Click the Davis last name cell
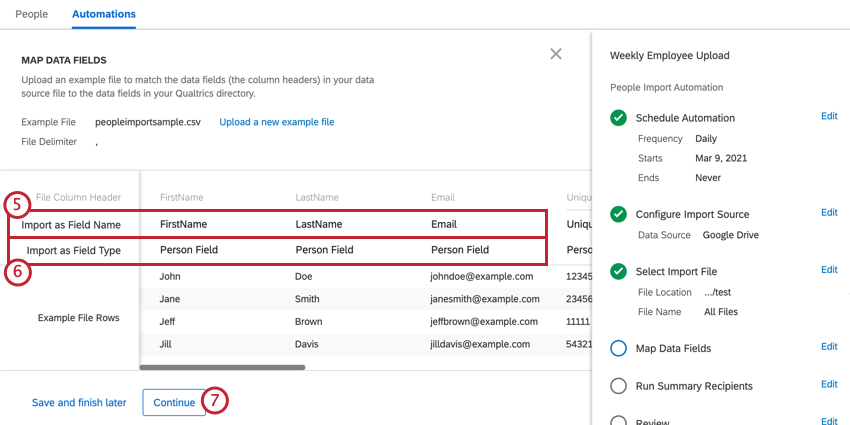 (307, 344)
